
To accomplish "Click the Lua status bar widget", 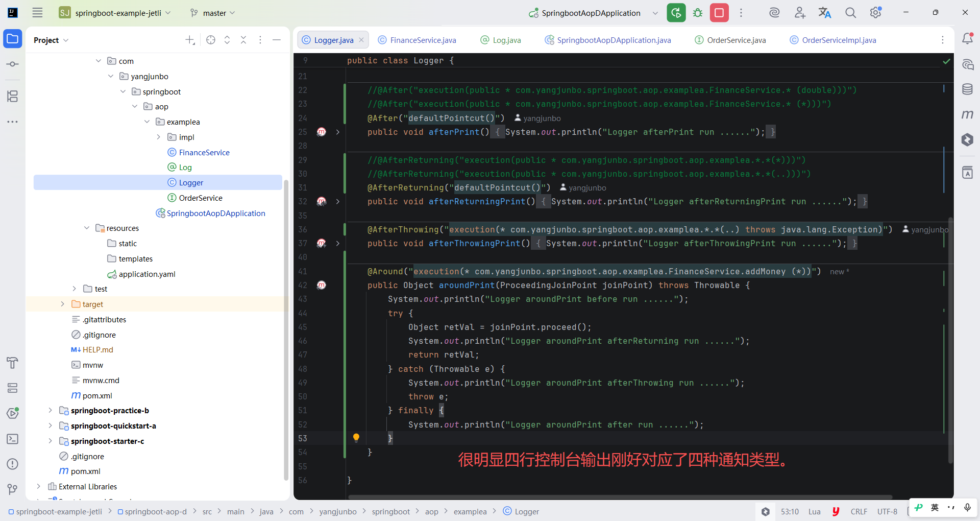I will [815, 511].
